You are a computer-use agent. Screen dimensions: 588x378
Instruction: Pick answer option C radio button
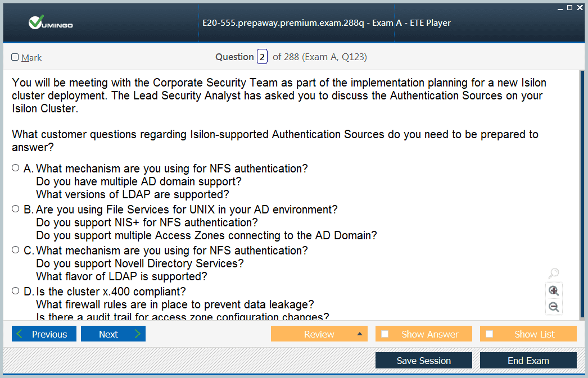pos(16,250)
